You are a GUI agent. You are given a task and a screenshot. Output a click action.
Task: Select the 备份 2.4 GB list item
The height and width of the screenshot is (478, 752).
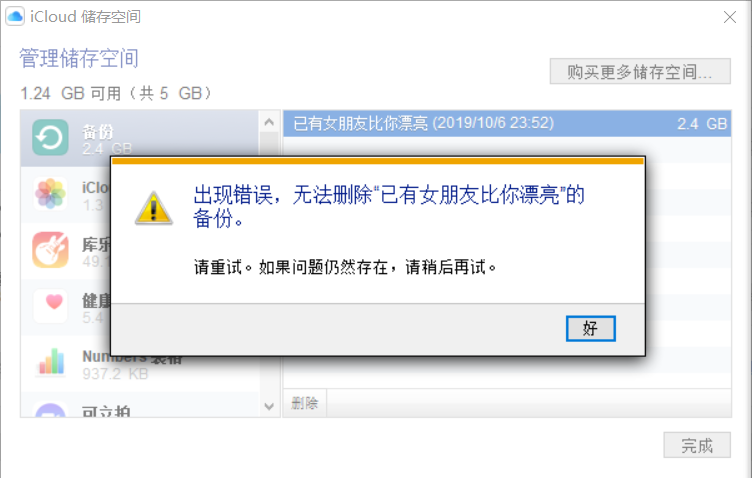coord(140,138)
